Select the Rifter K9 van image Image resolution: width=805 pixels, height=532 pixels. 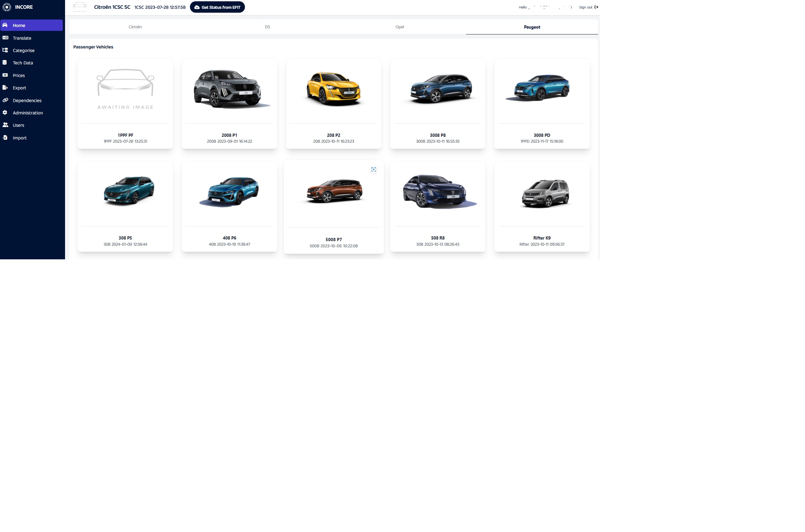(545, 193)
